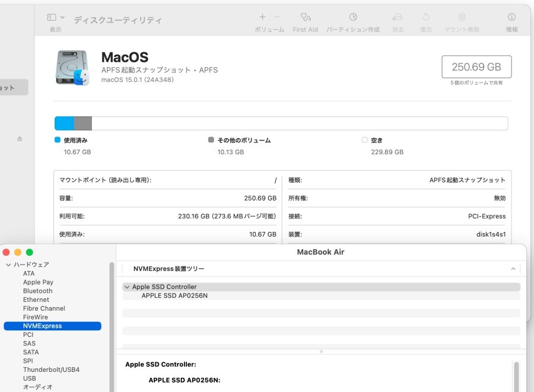Click the Partition (パーティション作成) icon
The width and height of the screenshot is (534, 392).
[353, 18]
